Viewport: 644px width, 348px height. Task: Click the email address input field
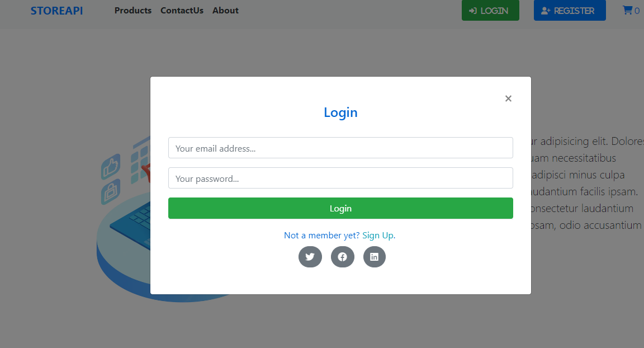(x=340, y=147)
